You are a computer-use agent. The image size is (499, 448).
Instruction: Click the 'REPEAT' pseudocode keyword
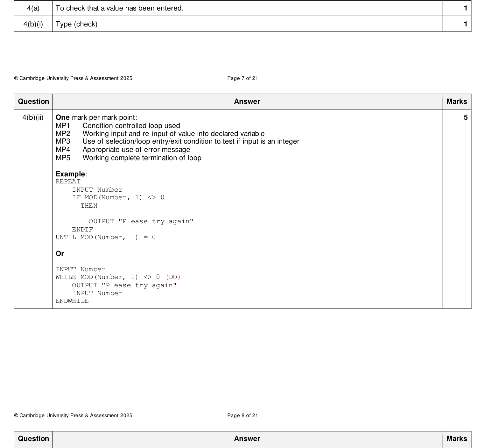click(68, 181)
